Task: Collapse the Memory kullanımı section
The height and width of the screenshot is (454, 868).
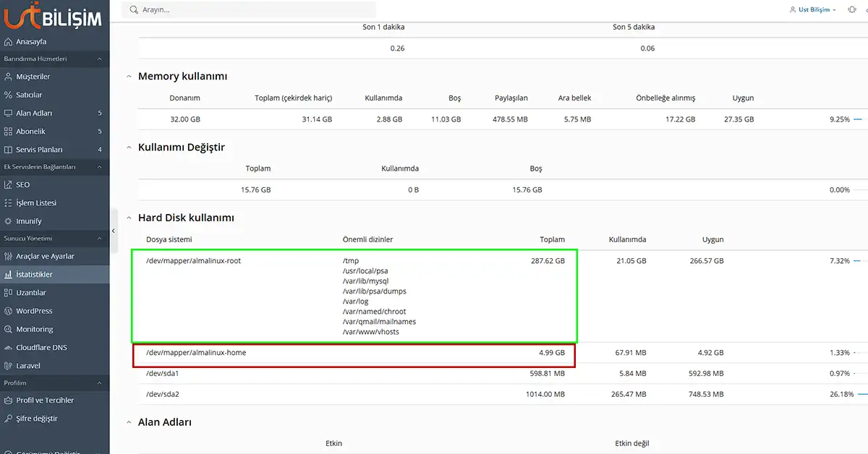Action: (129, 77)
